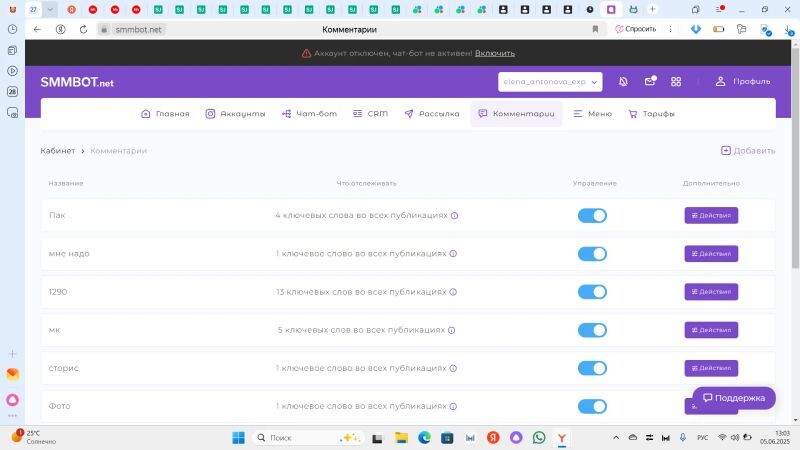Click the browser bookmark icon in address bar

(x=596, y=29)
